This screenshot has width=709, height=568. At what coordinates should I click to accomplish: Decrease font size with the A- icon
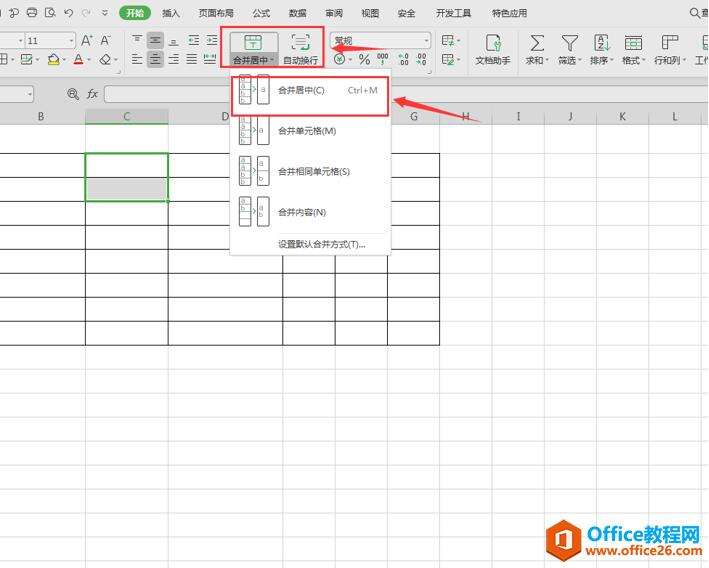tap(105, 41)
